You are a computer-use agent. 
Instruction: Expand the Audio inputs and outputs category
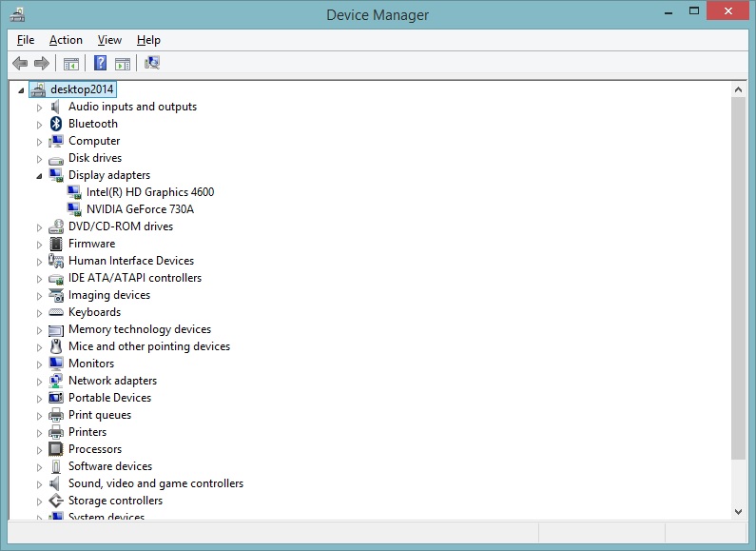pos(39,107)
